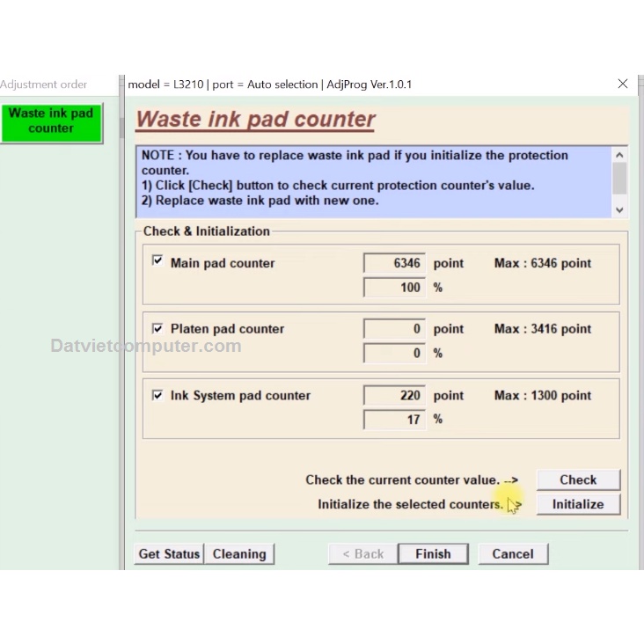Toggle the Platen pad counter checkbox
The width and height of the screenshot is (644, 644).
157,328
